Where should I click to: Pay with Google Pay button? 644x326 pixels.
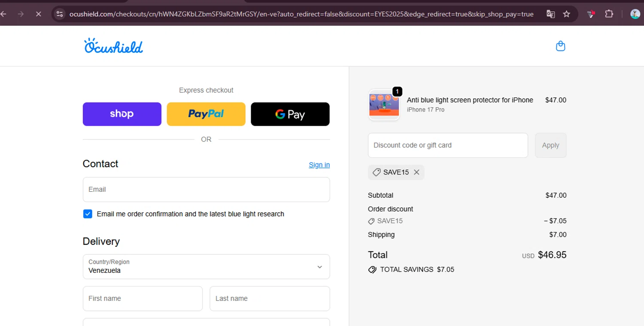click(290, 114)
